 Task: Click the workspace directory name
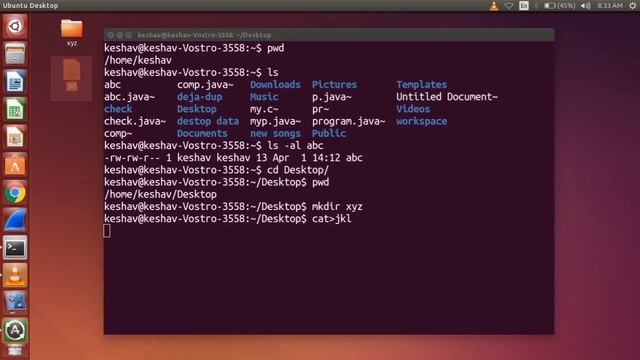click(422, 121)
